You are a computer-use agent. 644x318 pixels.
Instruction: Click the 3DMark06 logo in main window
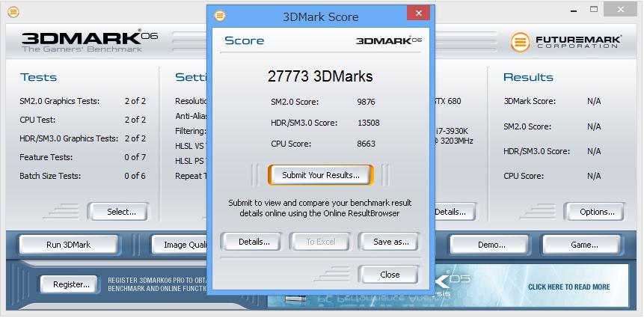90,41
